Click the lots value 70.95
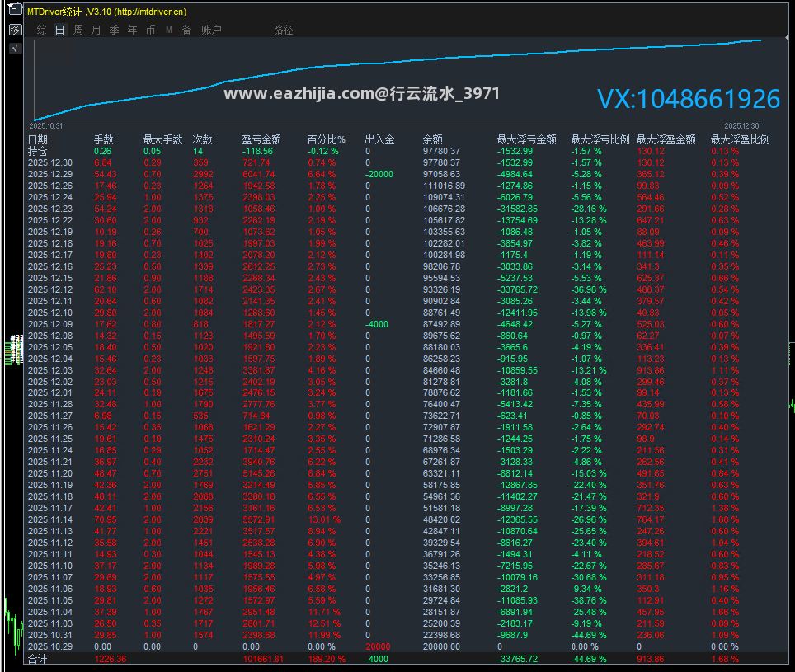 [x=106, y=520]
